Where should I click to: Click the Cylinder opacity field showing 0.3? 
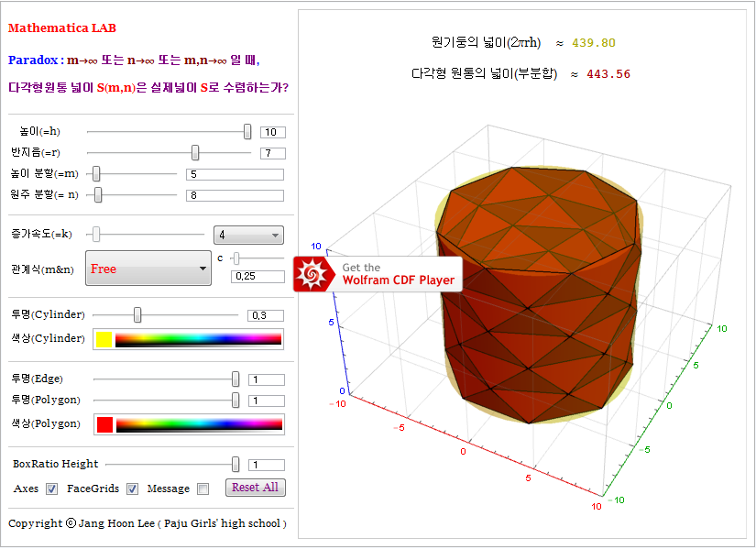(x=266, y=315)
